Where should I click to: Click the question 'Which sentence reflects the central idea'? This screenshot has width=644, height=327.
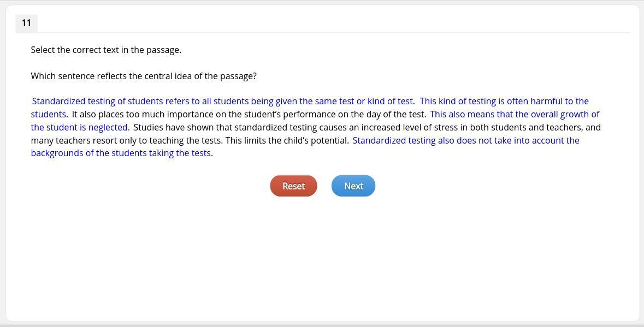click(144, 76)
